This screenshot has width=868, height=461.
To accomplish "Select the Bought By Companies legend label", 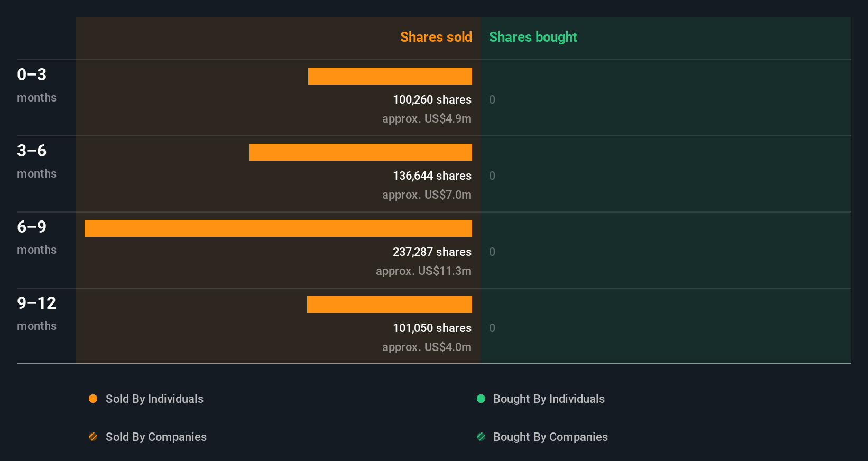I will [x=550, y=437].
